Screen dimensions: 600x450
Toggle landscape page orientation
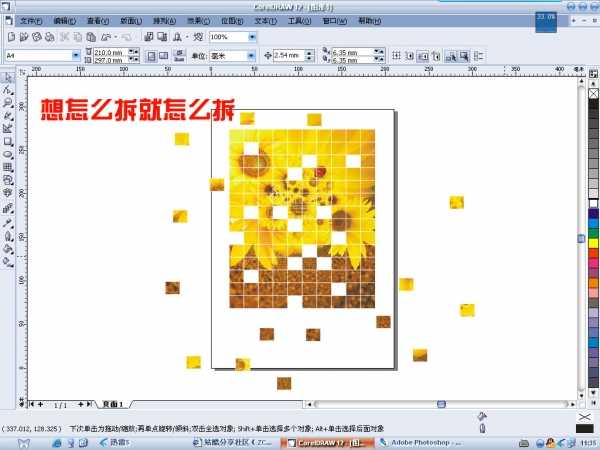click(x=163, y=55)
